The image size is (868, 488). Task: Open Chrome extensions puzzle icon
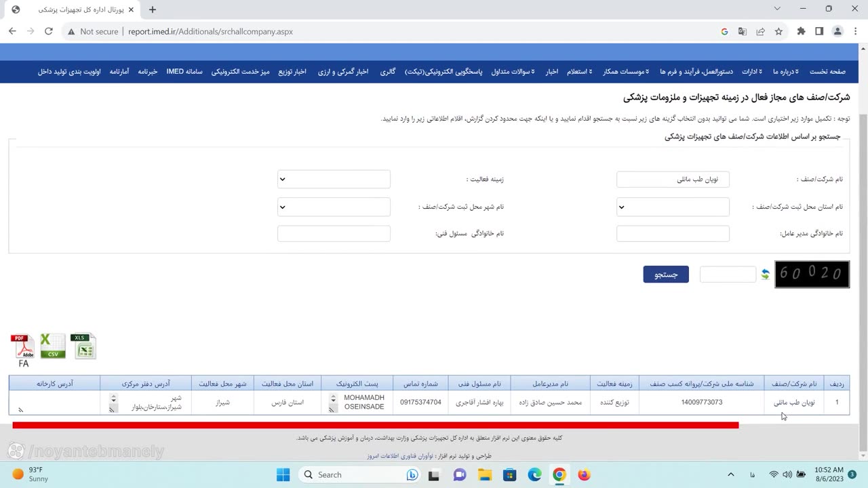801,31
